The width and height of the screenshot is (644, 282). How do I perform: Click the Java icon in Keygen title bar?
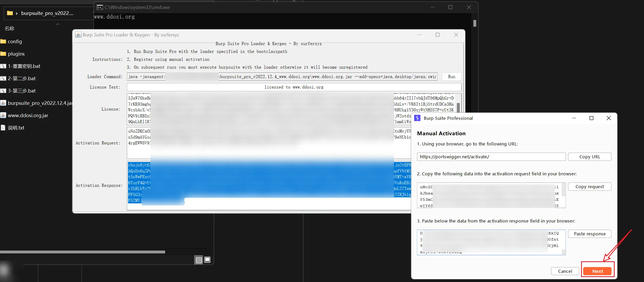[78, 35]
